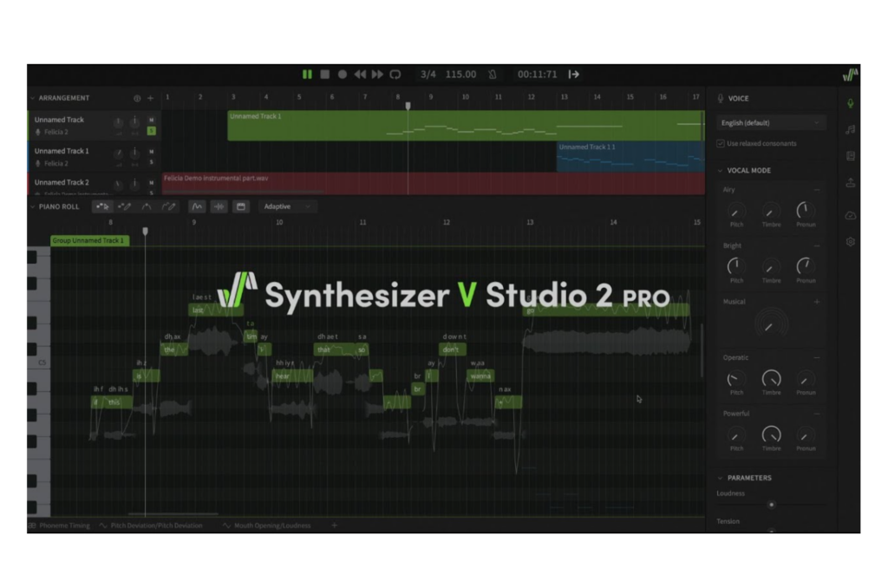Select the green Unnamed Track 1 clip

(466, 126)
